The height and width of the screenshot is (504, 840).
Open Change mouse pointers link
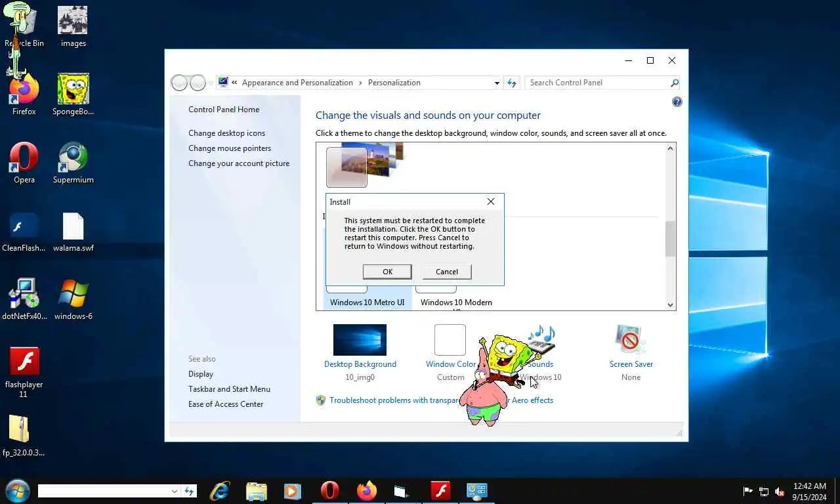click(230, 148)
